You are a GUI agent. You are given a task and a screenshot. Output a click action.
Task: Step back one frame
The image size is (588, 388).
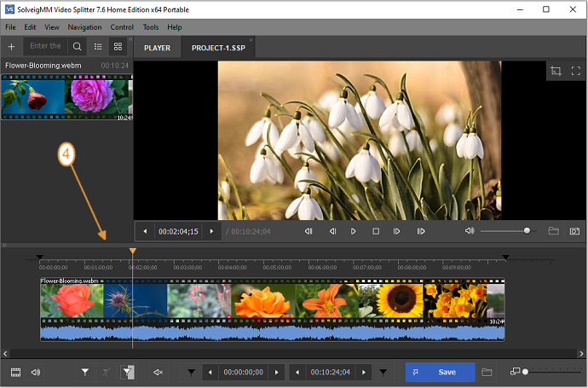pos(332,232)
